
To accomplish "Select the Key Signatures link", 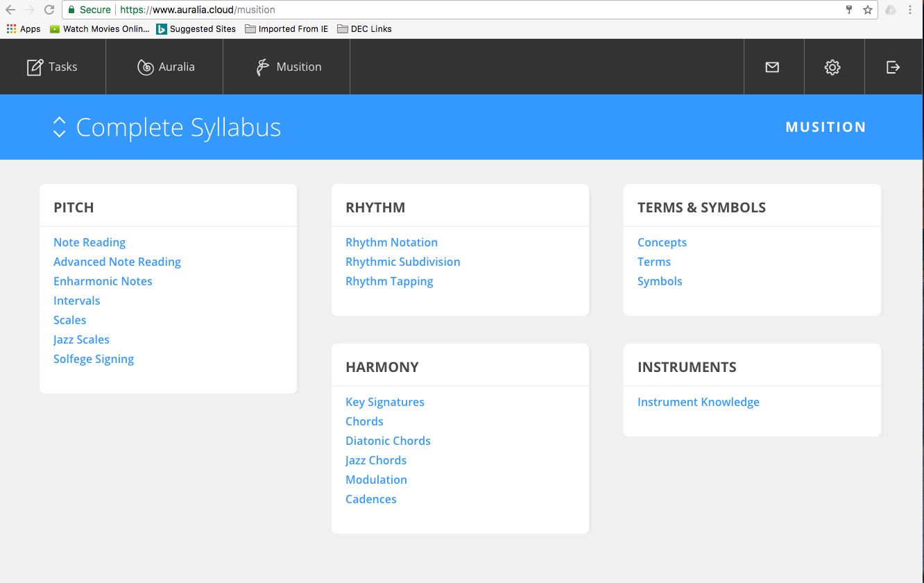I will (385, 402).
